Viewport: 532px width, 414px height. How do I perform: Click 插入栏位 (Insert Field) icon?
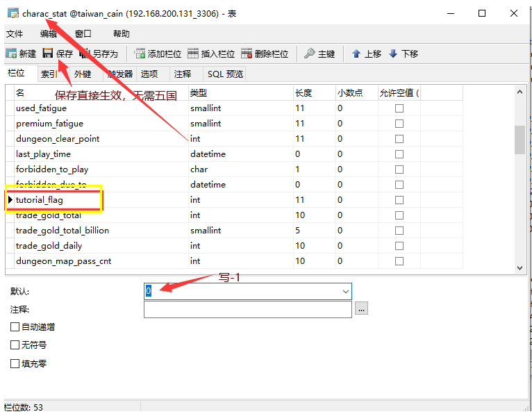194,53
